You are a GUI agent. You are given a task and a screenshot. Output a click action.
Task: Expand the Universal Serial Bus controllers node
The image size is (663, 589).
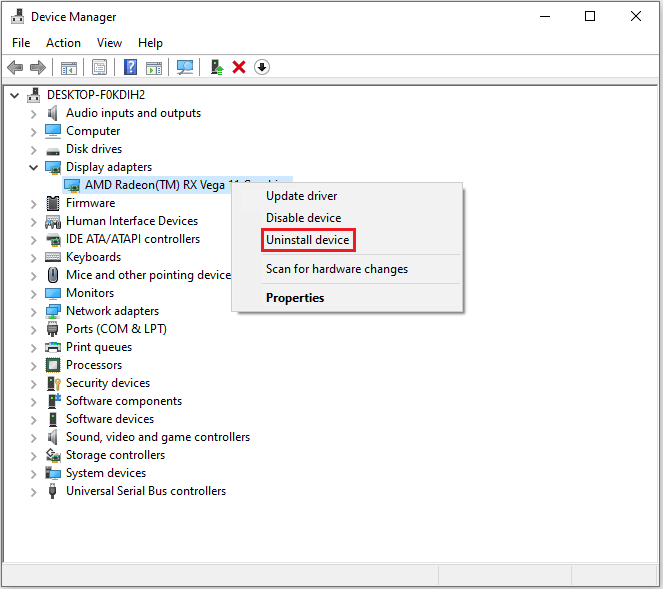tap(34, 491)
